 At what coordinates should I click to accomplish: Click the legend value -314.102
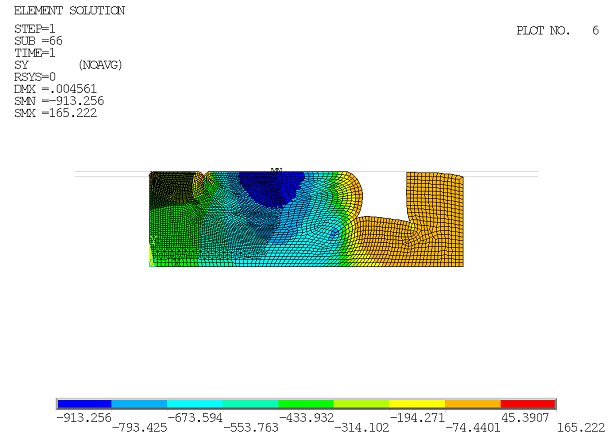[x=362, y=428]
